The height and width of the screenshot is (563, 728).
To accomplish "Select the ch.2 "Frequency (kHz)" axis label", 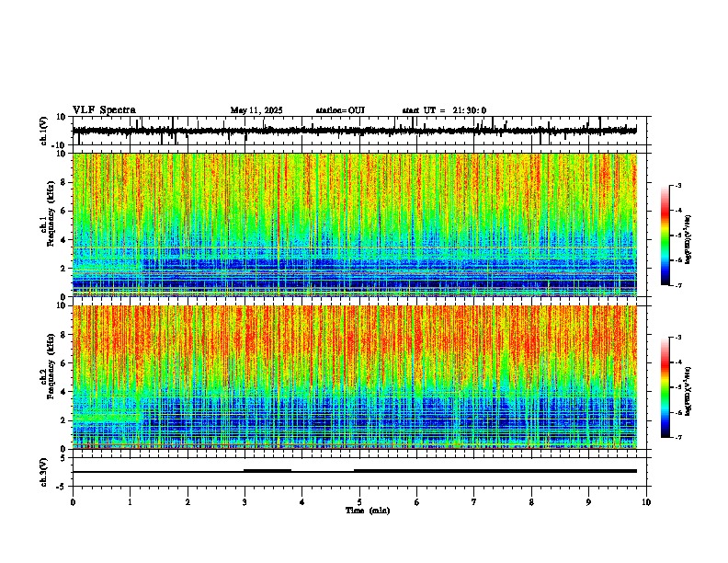I will tap(51, 366).
